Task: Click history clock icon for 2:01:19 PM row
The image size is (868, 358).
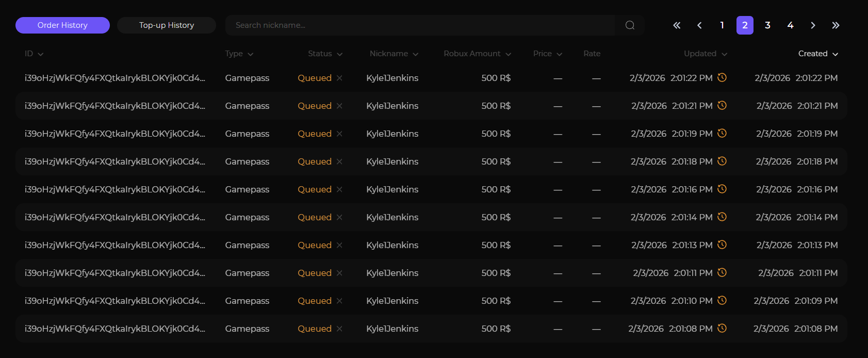Action: pos(722,133)
